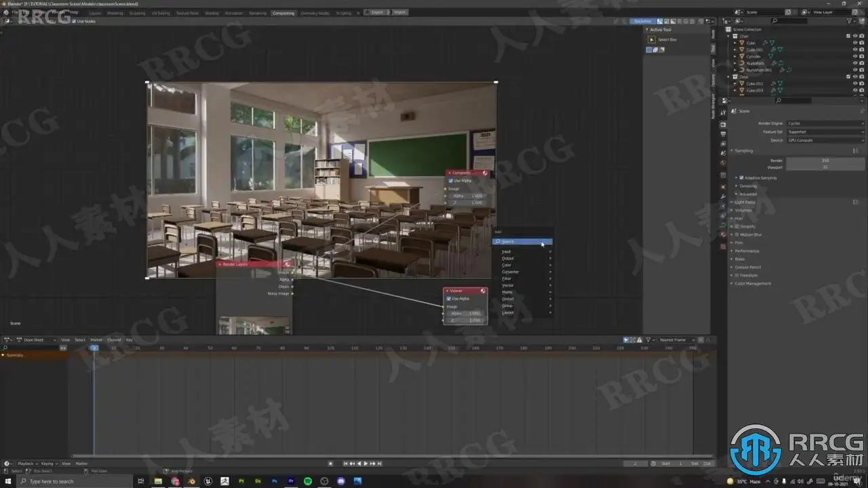Open Task View on the taskbar
Image resolution: width=868 pixels, height=488 pixels.
(141, 481)
